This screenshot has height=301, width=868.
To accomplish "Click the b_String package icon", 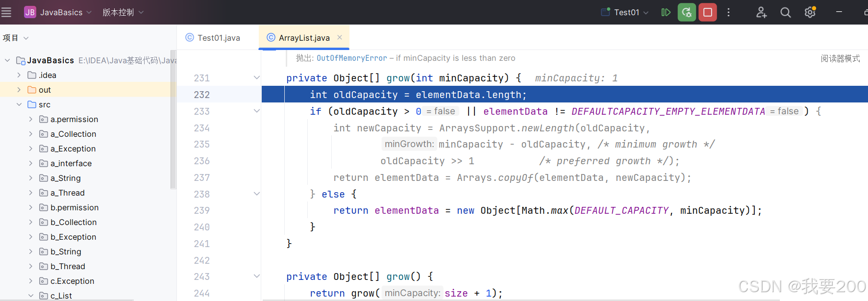I will click(x=44, y=251).
